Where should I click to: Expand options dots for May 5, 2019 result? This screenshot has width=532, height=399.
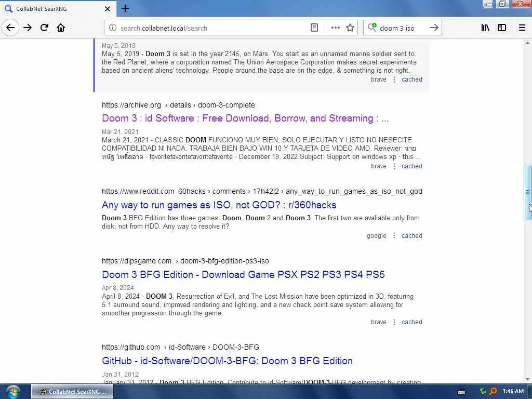[x=394, y=79]
